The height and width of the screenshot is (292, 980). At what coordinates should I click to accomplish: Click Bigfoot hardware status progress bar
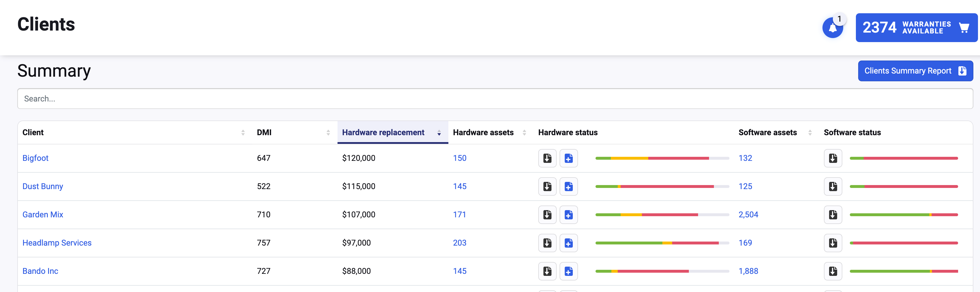coord(662,158)
